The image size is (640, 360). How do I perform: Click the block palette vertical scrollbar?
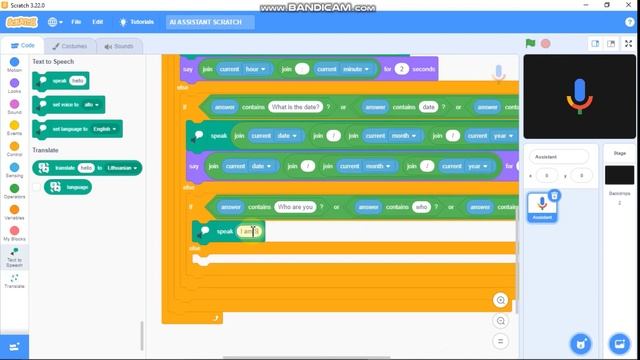(x=142, y=336)
